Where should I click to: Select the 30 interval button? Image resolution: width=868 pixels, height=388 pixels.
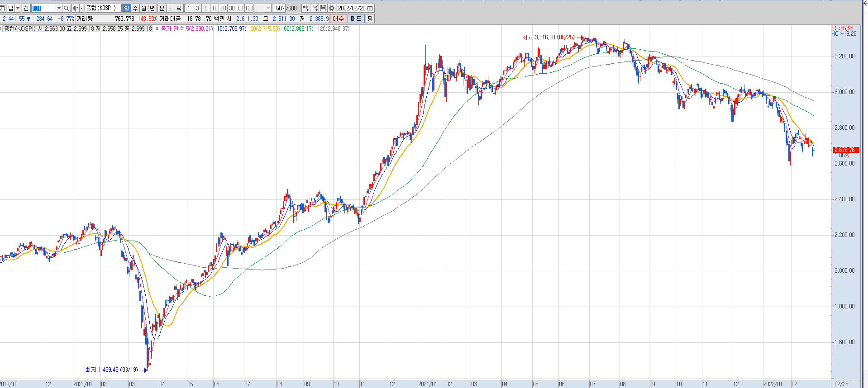(x=232, y=8)
